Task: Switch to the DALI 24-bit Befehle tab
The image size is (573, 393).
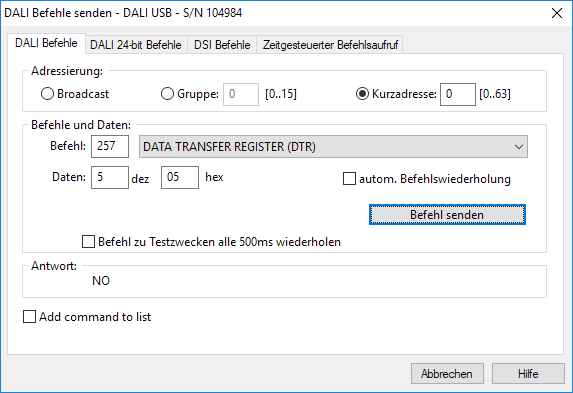Action: click(x=136, y=45)
